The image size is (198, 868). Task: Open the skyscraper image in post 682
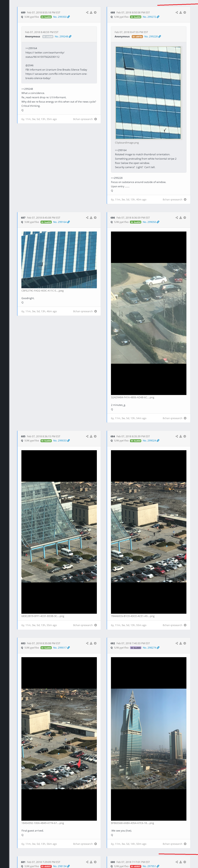149,739
